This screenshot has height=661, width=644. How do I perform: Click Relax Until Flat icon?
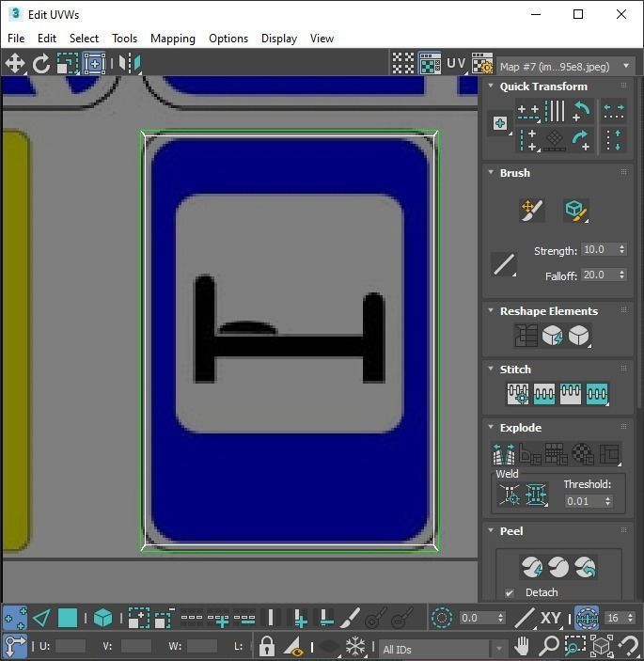[552, 336]
